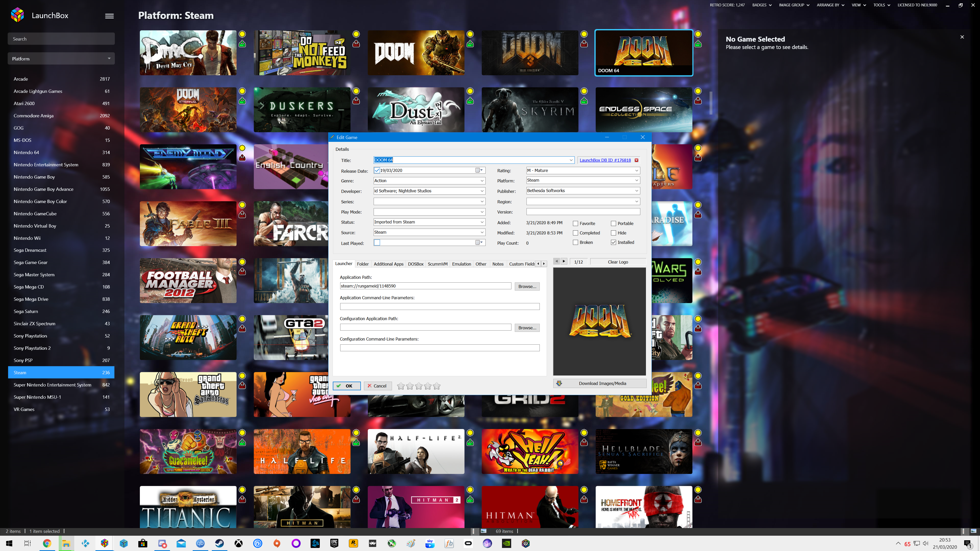
Task: Open Battle.net from the taskbar
Action: 315,543
